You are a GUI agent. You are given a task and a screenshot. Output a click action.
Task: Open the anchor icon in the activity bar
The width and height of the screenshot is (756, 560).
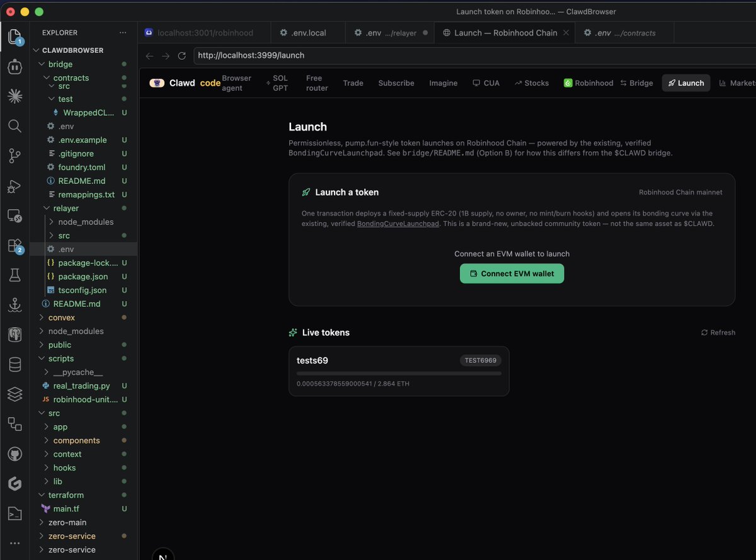point(14,305)
